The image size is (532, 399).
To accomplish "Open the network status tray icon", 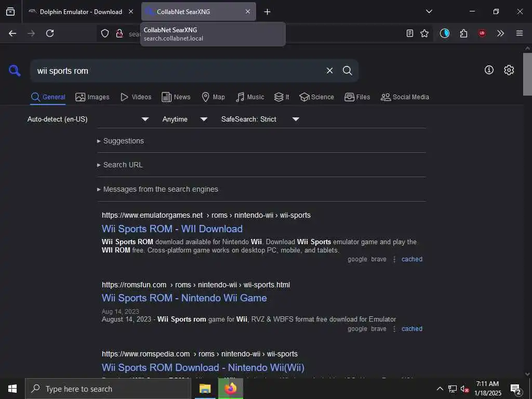I will [453, 389].
